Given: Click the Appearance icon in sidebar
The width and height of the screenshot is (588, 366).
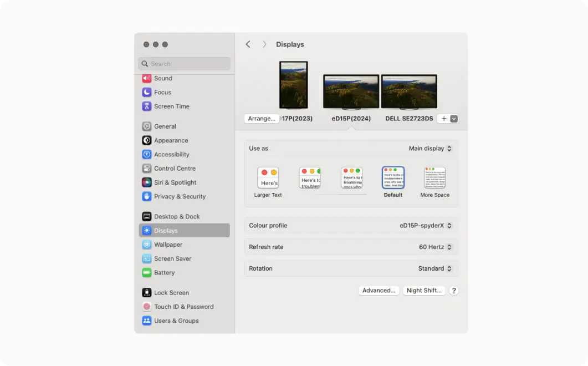Looking at the screenshot, I should click(x=147, y=140).
